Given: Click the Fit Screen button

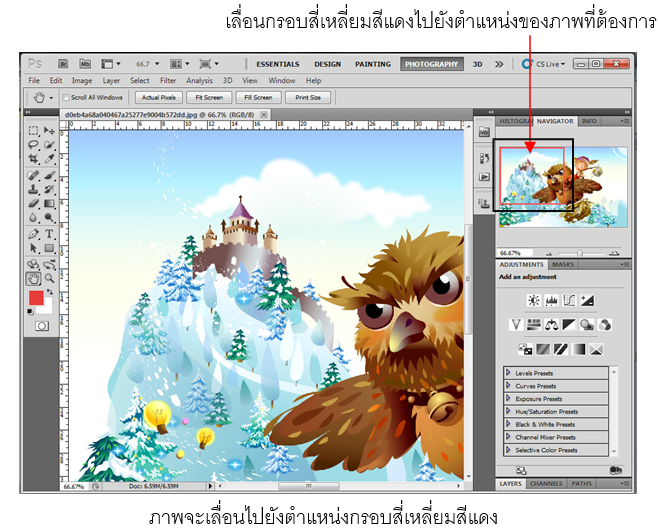Looking at the screenshot, I should (209, 98).
